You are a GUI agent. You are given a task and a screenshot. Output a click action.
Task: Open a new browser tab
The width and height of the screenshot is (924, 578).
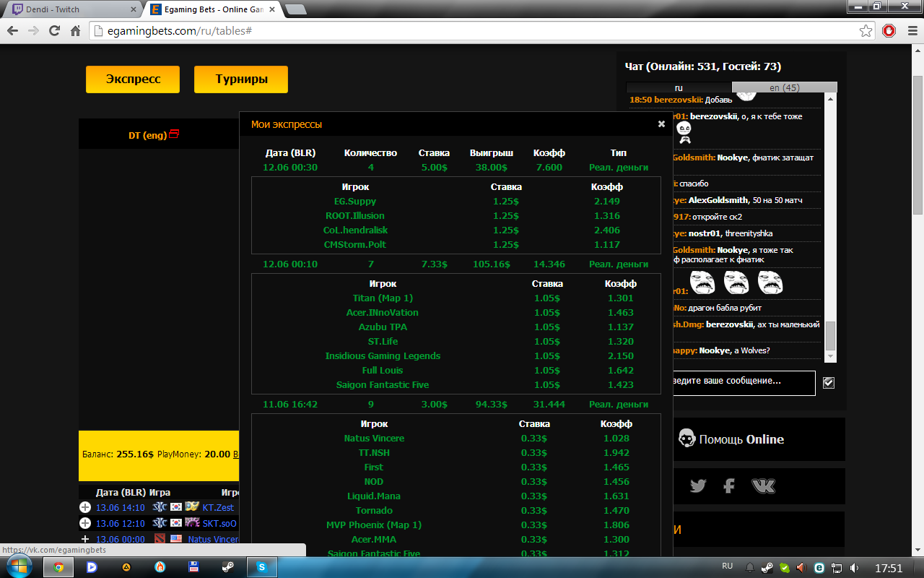295,9
